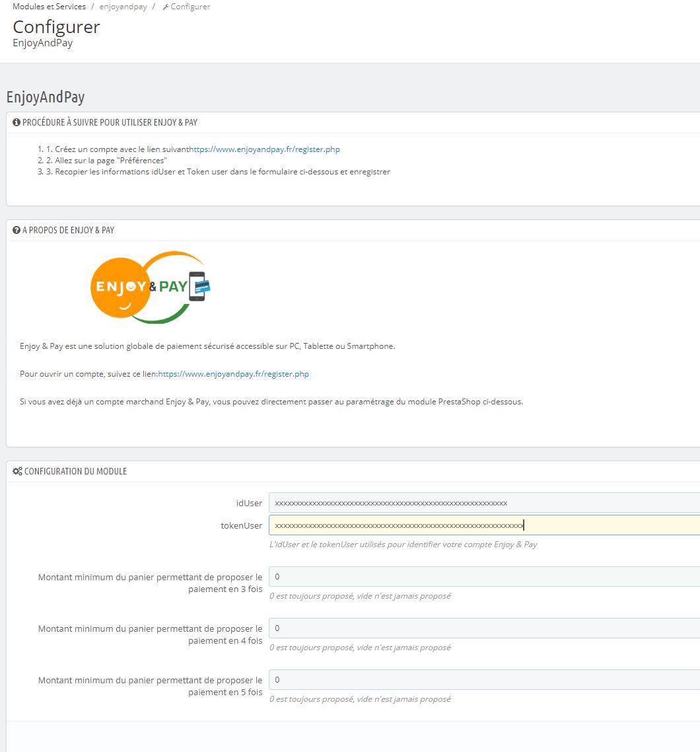Click the info icon in procedure heading
The height and width of the screenshot is (752, 700).
[17, 122]
